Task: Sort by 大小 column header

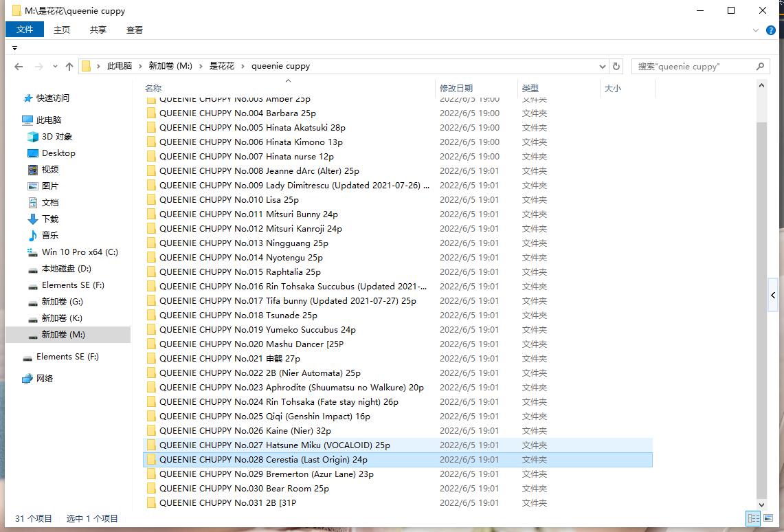Action: click(x=612, y=89)
